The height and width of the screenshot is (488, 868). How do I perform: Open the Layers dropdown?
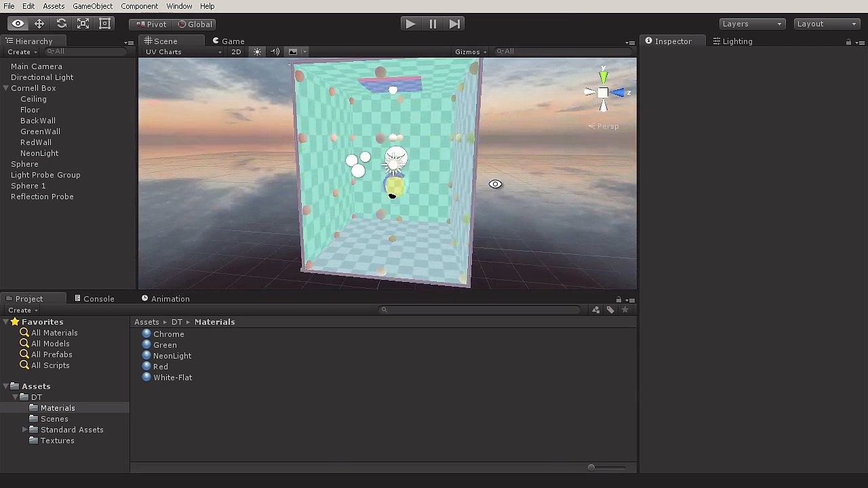tap(751, 24)
